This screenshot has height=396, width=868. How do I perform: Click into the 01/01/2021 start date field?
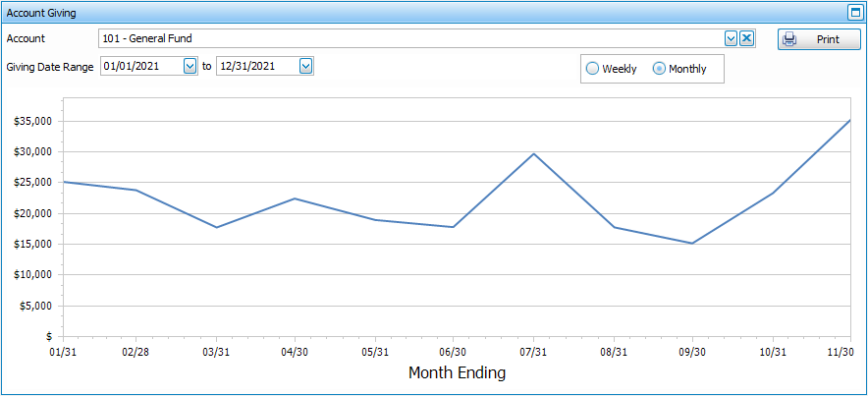coord(140,66)
